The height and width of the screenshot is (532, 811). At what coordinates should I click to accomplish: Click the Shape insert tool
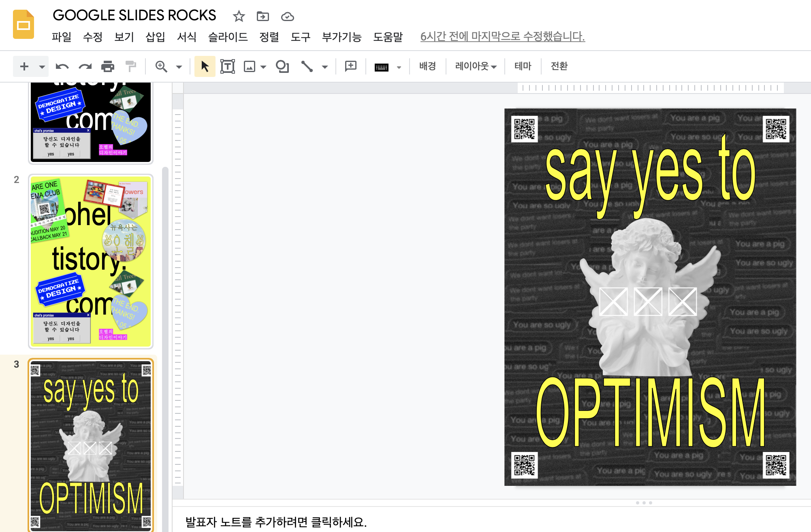(282, 66)
